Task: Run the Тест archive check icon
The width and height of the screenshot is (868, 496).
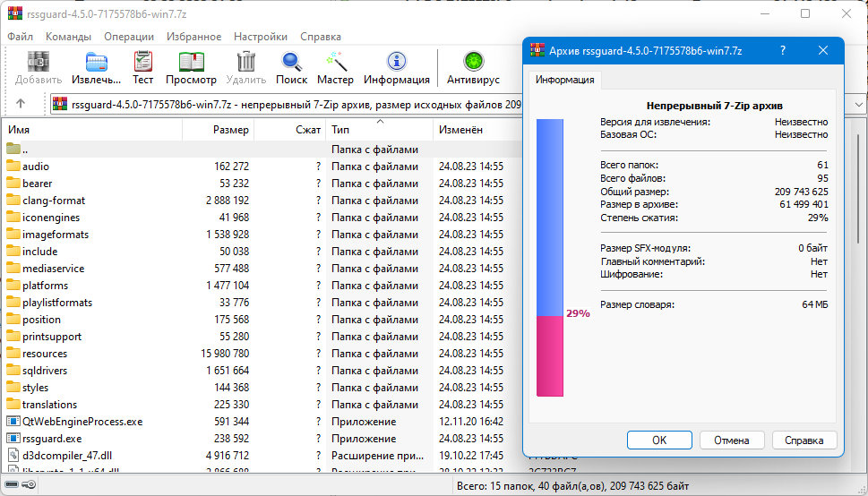Action: coord(142,62)
